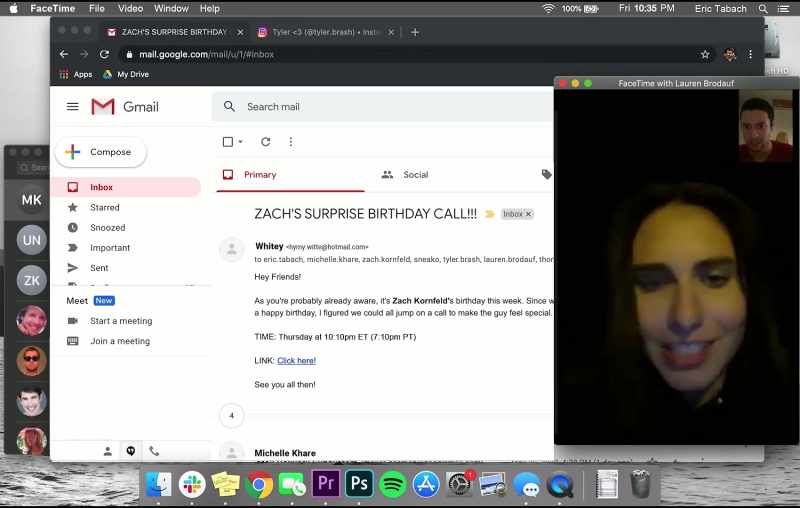Select the ZK contact in the side list
Viewport: 800px width, 508px height.
[31, 280]
